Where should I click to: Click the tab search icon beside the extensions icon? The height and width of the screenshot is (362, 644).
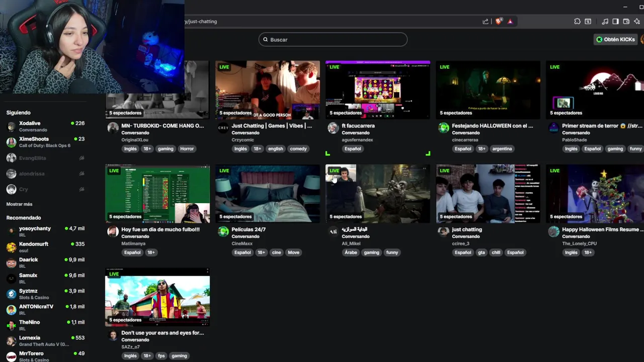[588, 22]
